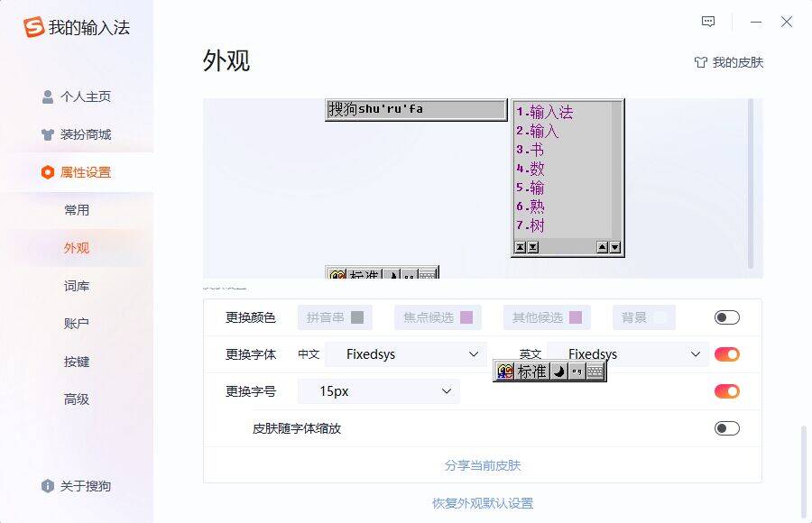Click the 分享当前皮肤 link
Viewport: 812px width, 523px height.
coord(482,465)
